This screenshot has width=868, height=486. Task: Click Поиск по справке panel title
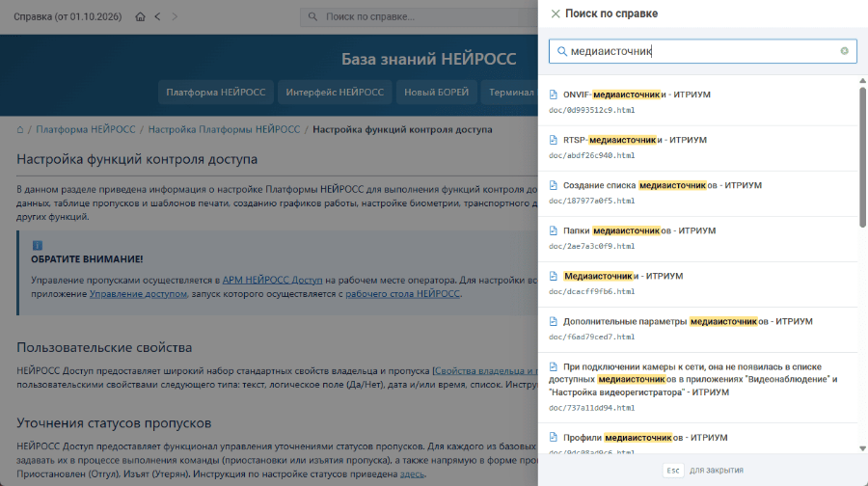[x=611, y=13]
